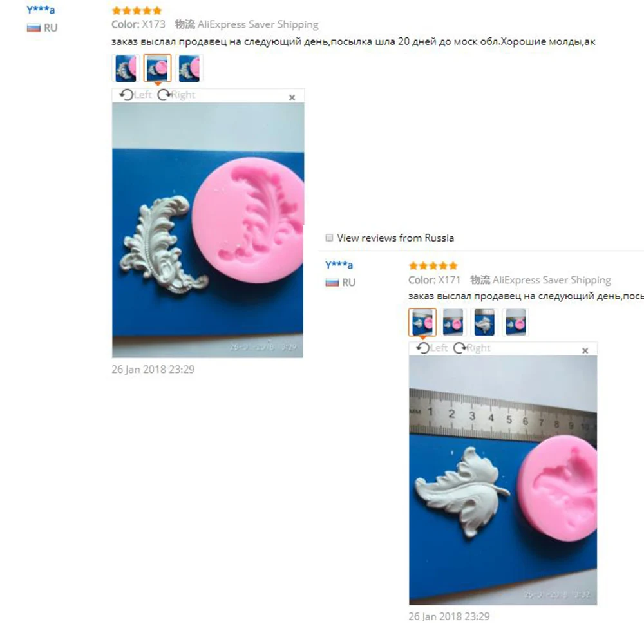
Task: Close the enlarged X171 review photo
Action: [585, 350]
